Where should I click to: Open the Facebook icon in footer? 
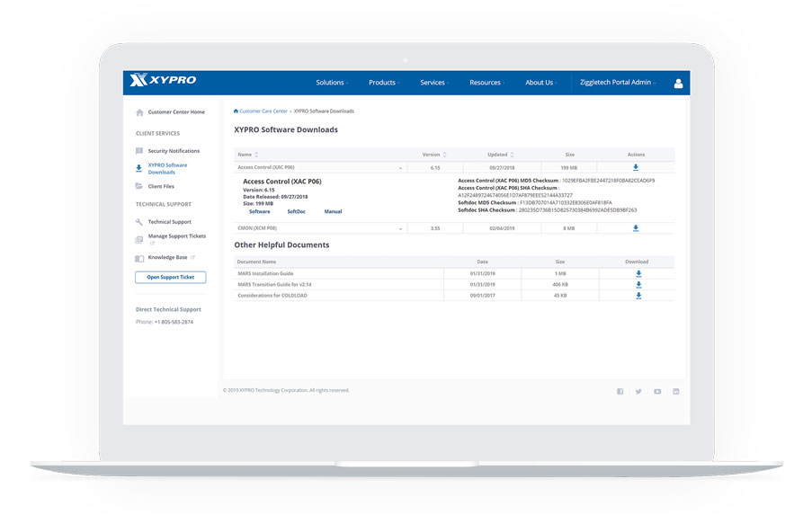coord(620,392)
